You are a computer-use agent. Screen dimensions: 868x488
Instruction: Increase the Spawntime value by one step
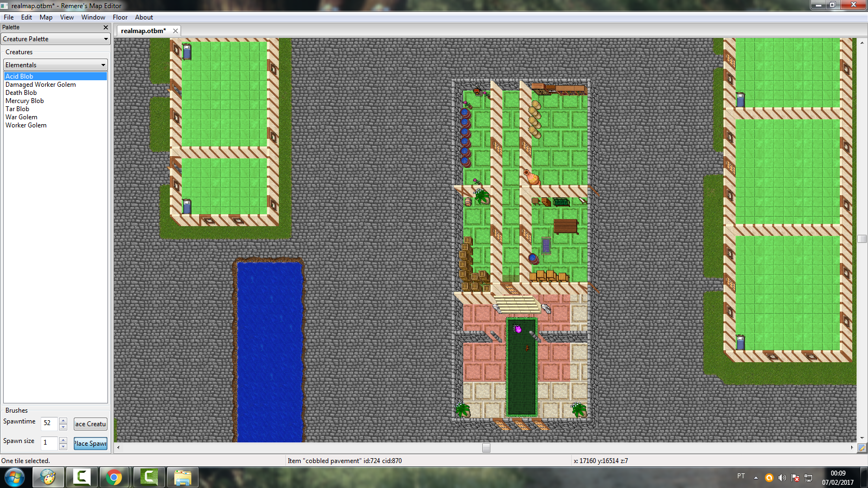[x=63, y=421]
